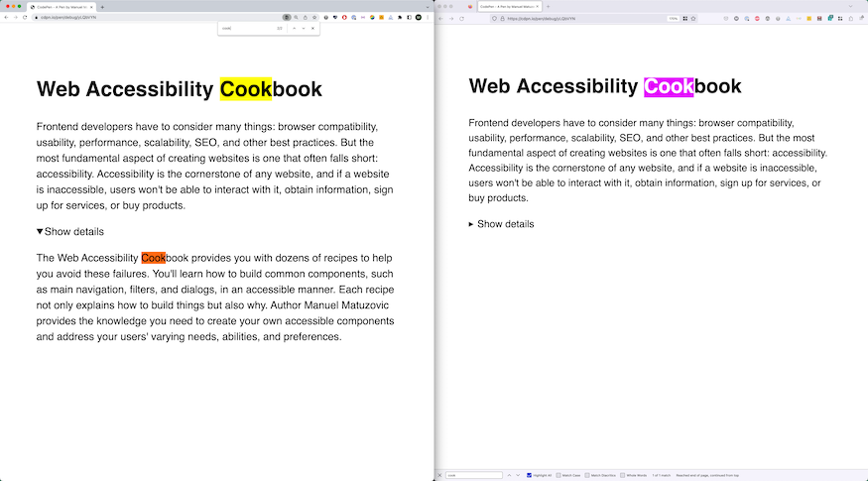Collapse Show details in Chrome page
Viewport: 868px width, 481px height.
tap(70, 231)
